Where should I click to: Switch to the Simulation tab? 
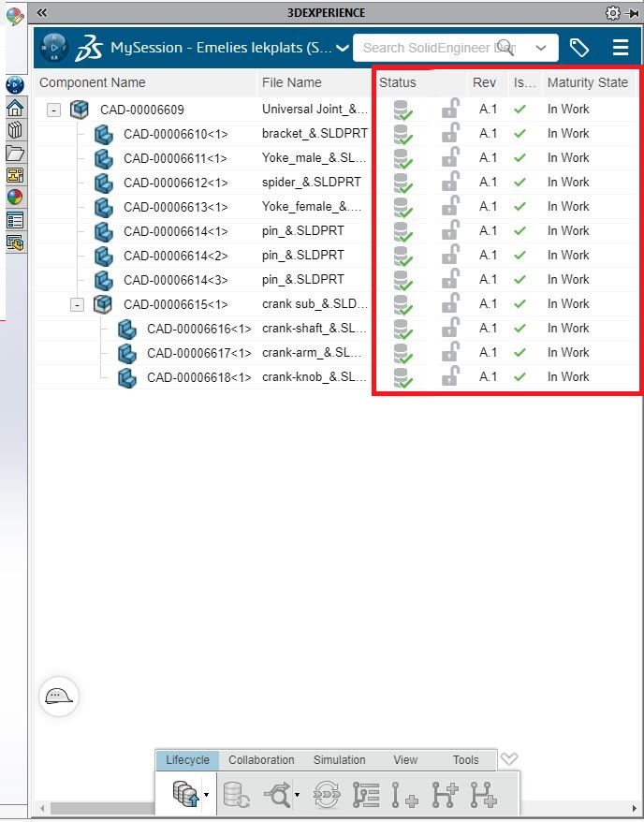(x=339, y=760)
